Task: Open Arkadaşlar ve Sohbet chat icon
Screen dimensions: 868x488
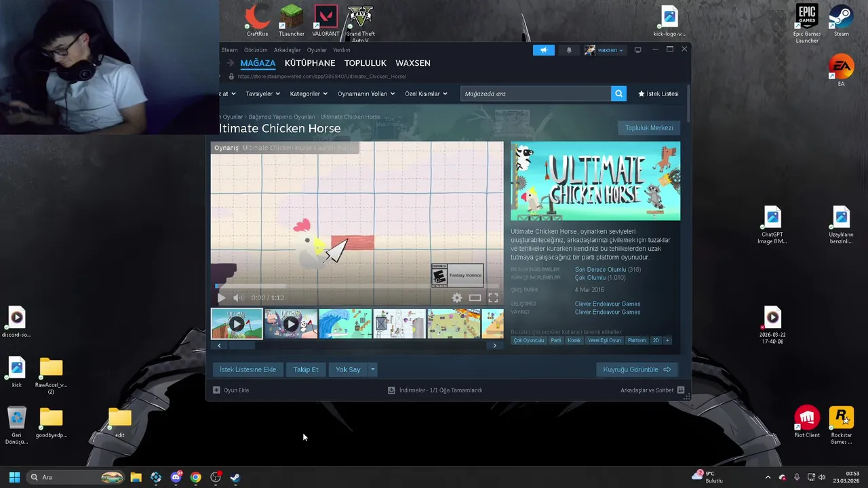Action: coord(681,390)
